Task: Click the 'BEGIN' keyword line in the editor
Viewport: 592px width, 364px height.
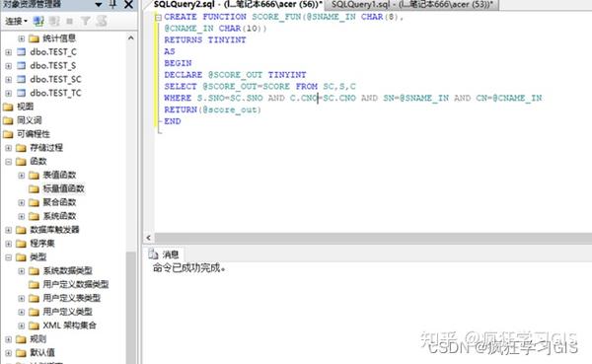Action: click(x=178, y=63)
